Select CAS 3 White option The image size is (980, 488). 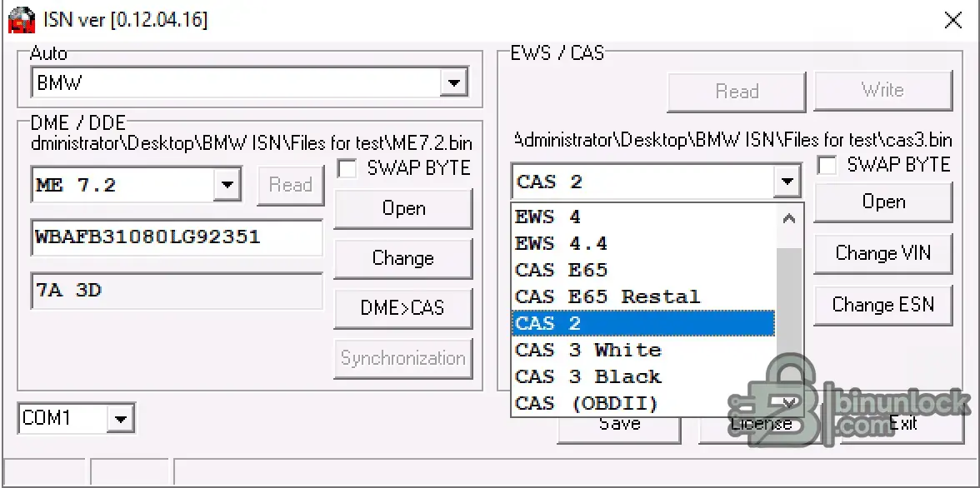[x=643, y=350]
